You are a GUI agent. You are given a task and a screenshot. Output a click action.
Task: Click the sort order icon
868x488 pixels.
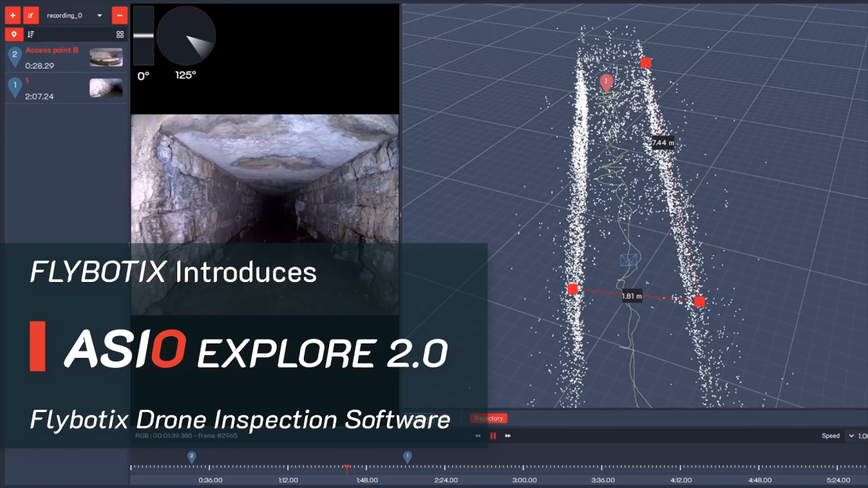31,34
